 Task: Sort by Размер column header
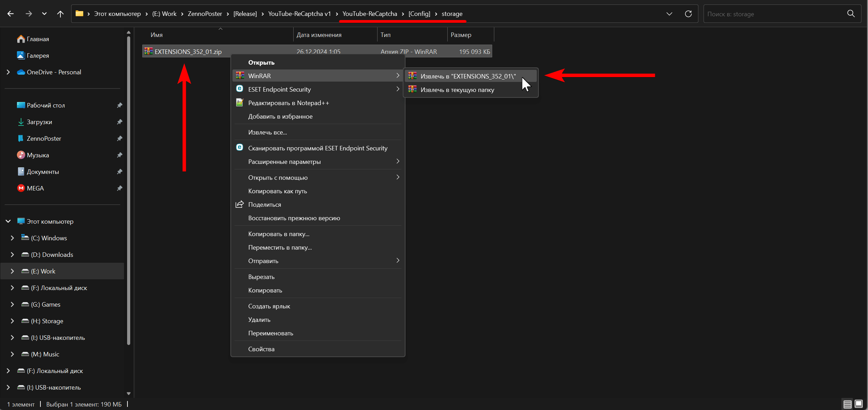pos(470,35)
